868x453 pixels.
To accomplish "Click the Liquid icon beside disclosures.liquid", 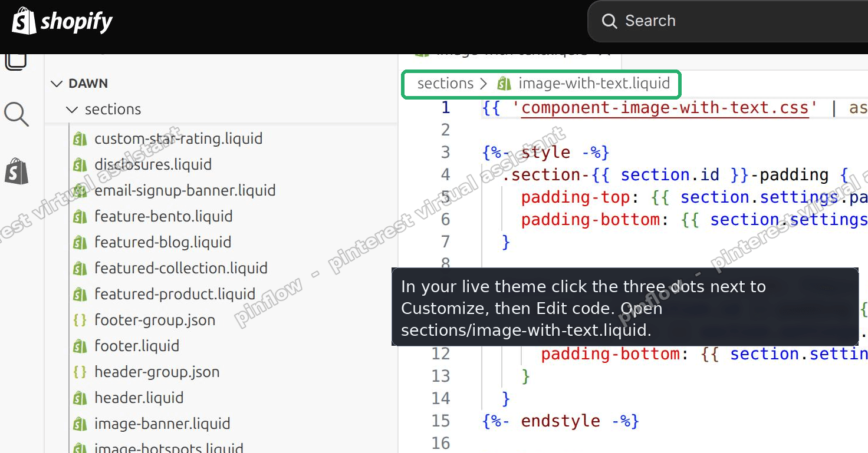I will tap(80, 165).
